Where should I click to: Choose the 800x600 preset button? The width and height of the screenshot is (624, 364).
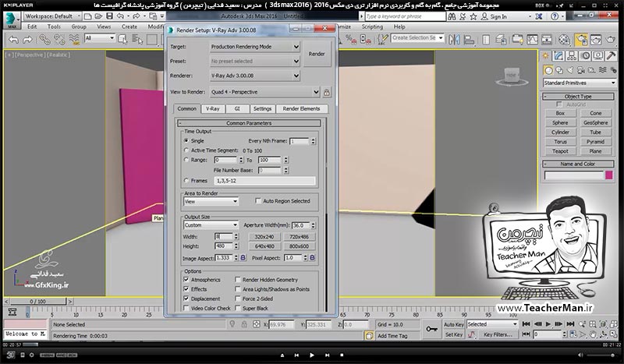point(299,246)
